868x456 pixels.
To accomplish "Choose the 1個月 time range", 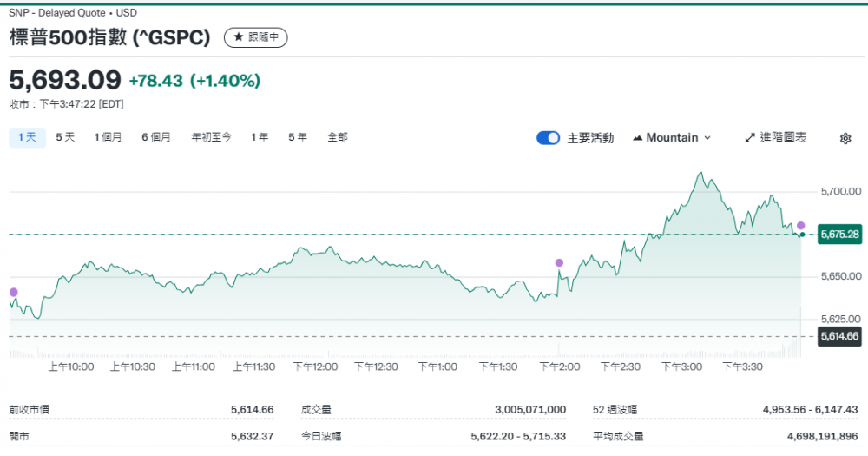I will pos(108,137).
